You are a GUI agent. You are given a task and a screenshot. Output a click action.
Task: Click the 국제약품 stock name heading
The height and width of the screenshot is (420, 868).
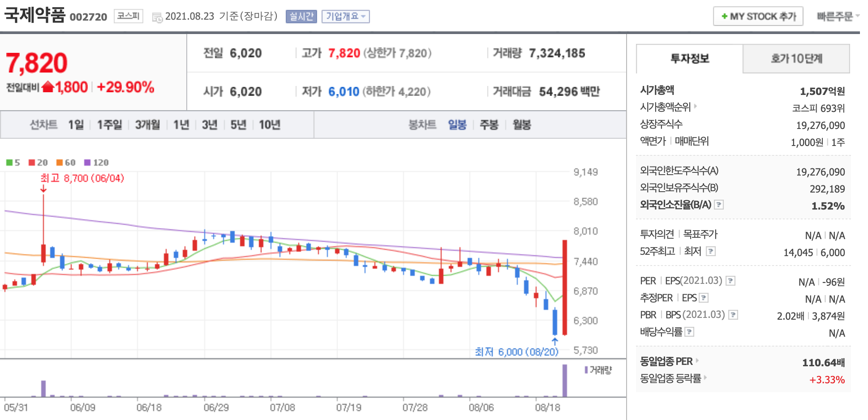coord(35,15)
